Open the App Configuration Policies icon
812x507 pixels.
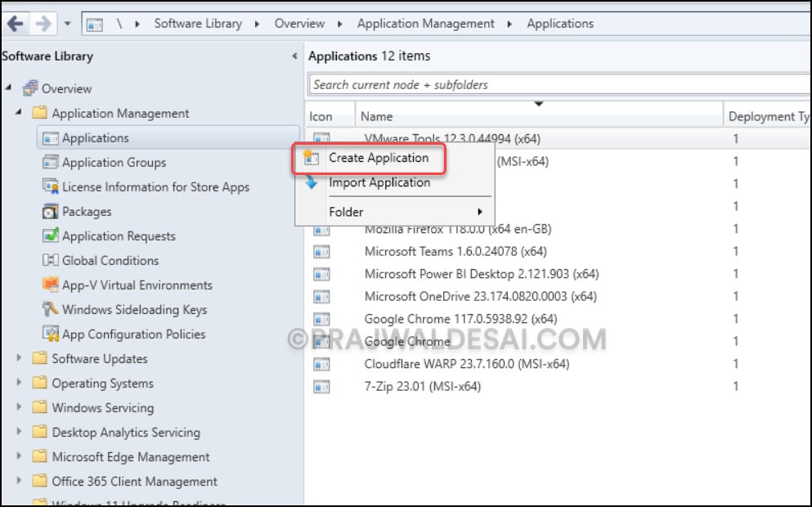pos(50,334)
